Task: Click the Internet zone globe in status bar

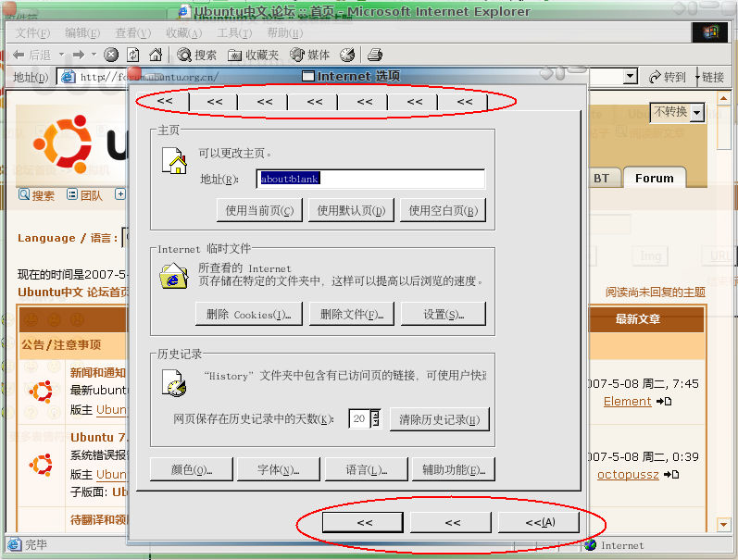Action: coord(590,545)
